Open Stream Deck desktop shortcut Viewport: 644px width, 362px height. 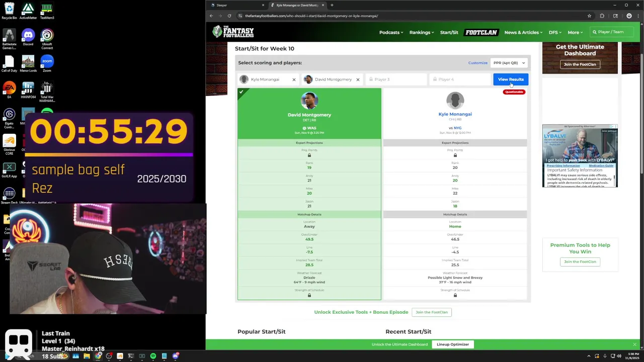(x=9, y=196)
